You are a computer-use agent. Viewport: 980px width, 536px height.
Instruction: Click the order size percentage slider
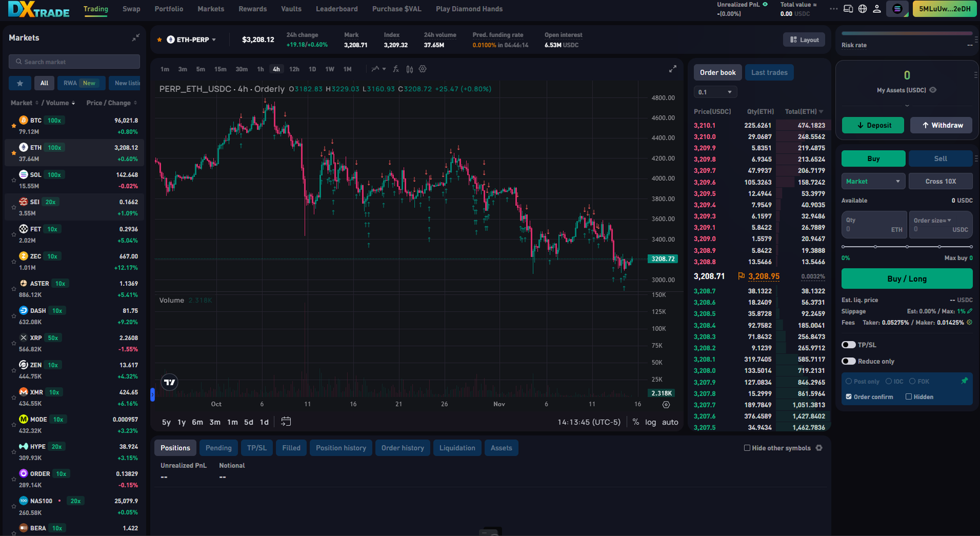pyautogui.click(x=907, y=246)
